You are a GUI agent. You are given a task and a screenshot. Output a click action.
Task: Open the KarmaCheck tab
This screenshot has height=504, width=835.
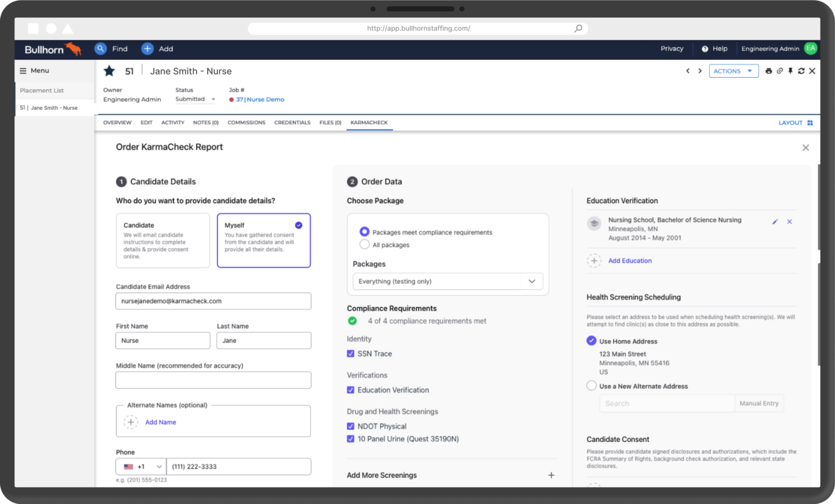click(x=369, y=123)
